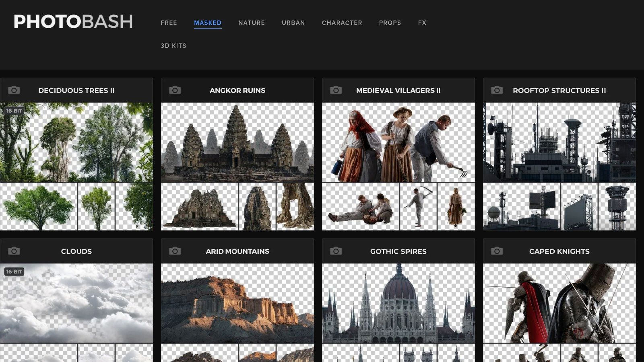Open the Angkor Ruins pack title
The height and width of the screenshot is (362, 644).
(237, 90)
